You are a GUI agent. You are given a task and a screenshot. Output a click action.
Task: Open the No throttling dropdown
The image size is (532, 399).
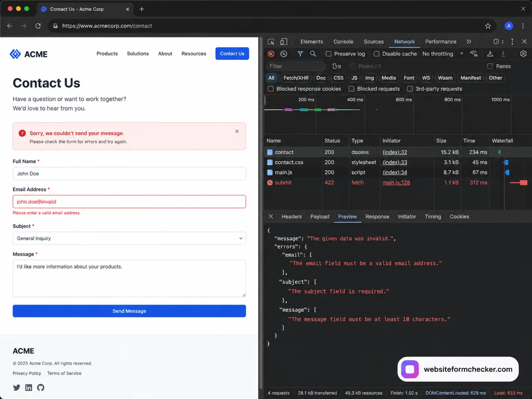click(x=443, y=54)
